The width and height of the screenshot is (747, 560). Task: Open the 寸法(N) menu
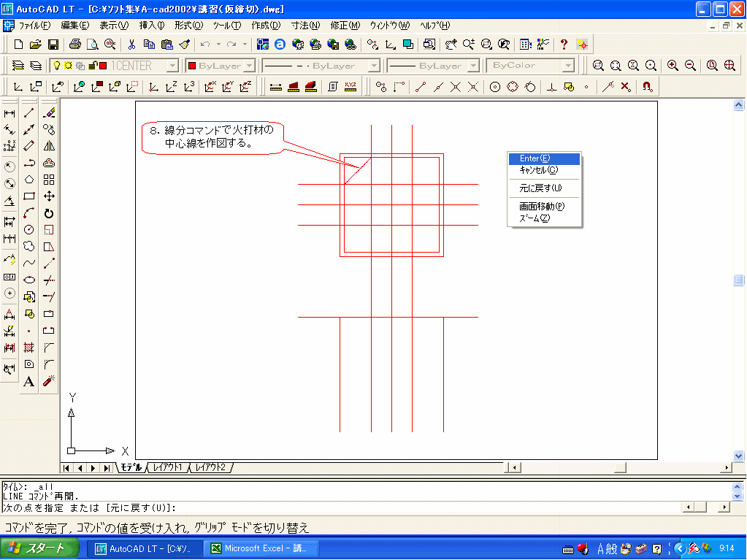click(x=305, y=26)
